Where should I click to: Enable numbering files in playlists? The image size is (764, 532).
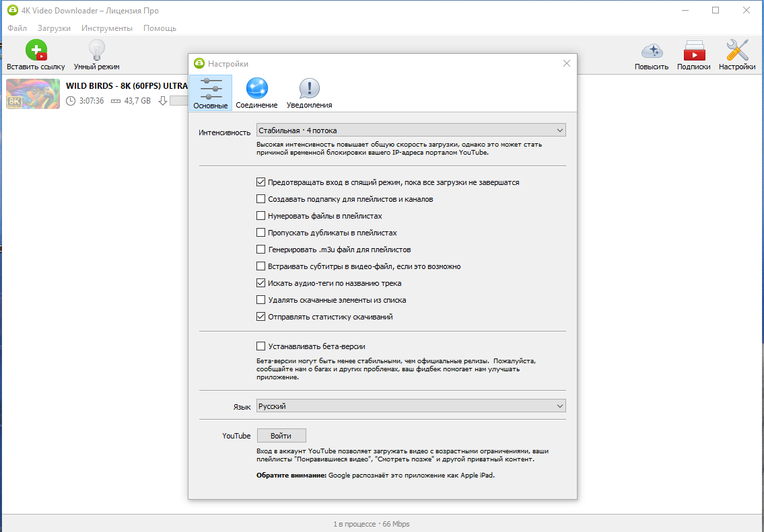tap(261, 216)
